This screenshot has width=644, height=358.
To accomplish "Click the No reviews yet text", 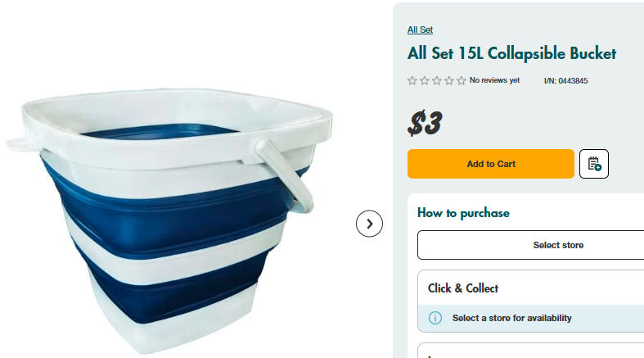I will [494, 81].
